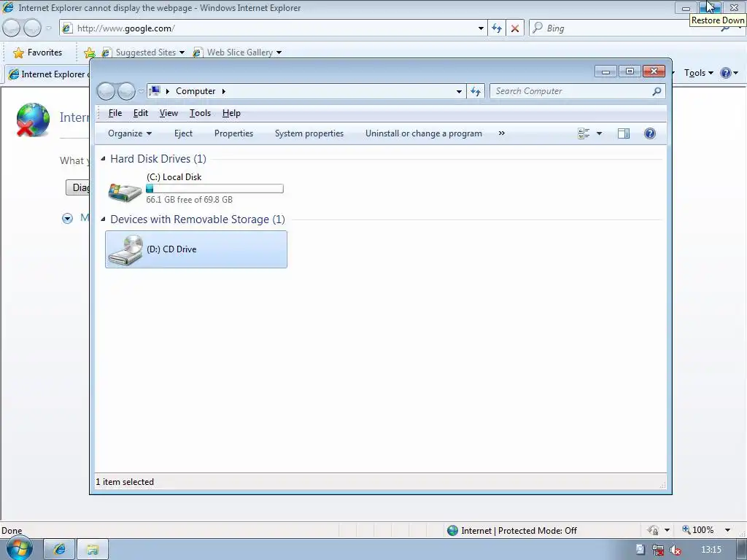Click the Explorer Back button

click(106, 91)
